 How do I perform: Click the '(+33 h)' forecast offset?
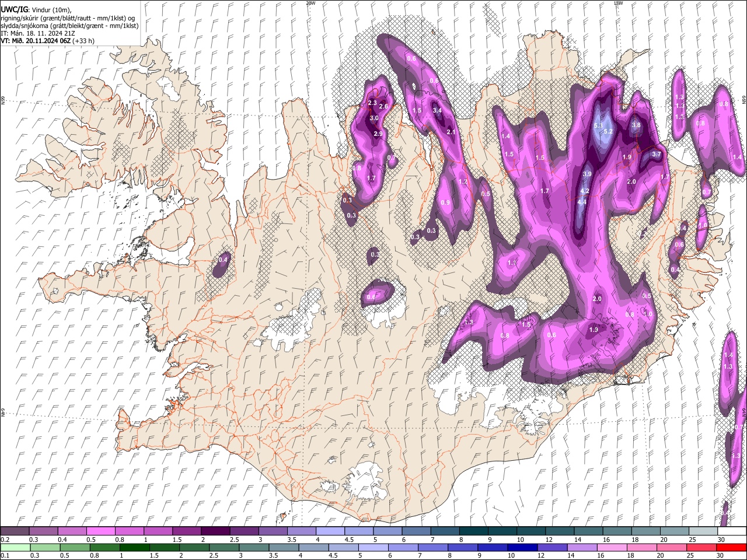[x=83, y=41]
